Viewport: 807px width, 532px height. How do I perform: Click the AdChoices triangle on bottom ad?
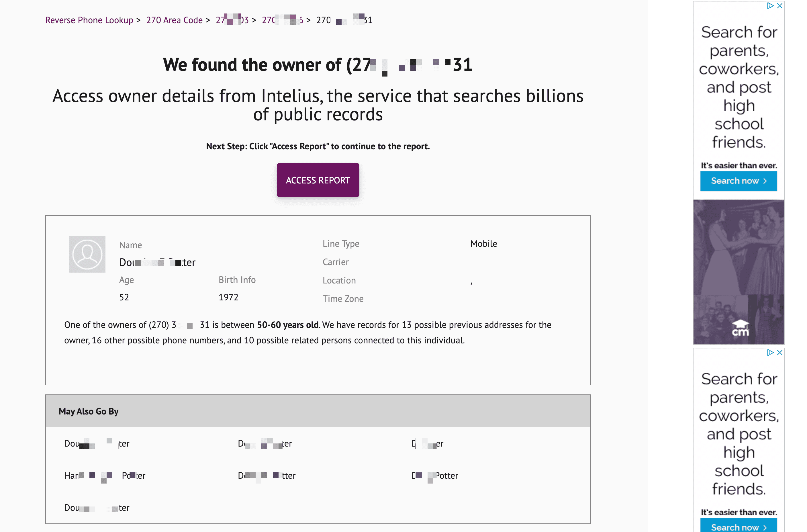coord(770,353)
